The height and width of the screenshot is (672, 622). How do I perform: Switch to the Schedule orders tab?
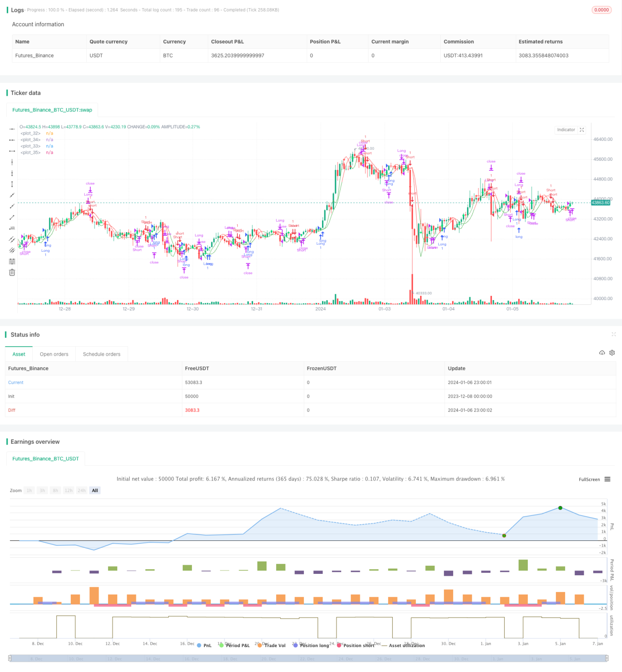[101, 354]
